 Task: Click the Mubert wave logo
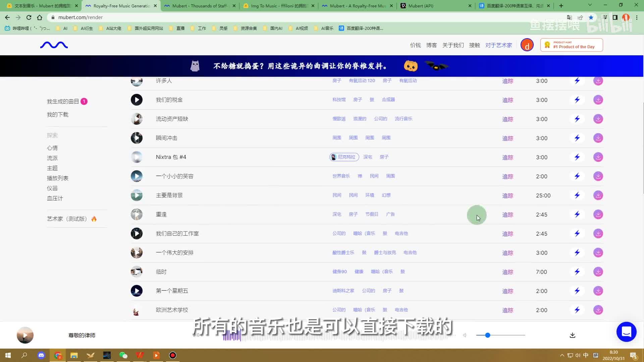pyautogui.click(x=54, y=45)
